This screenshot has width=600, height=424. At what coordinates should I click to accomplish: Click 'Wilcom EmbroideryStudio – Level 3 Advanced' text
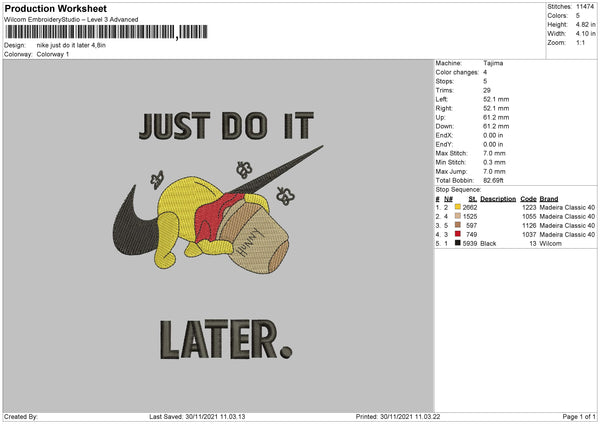(x=71, y=20)
